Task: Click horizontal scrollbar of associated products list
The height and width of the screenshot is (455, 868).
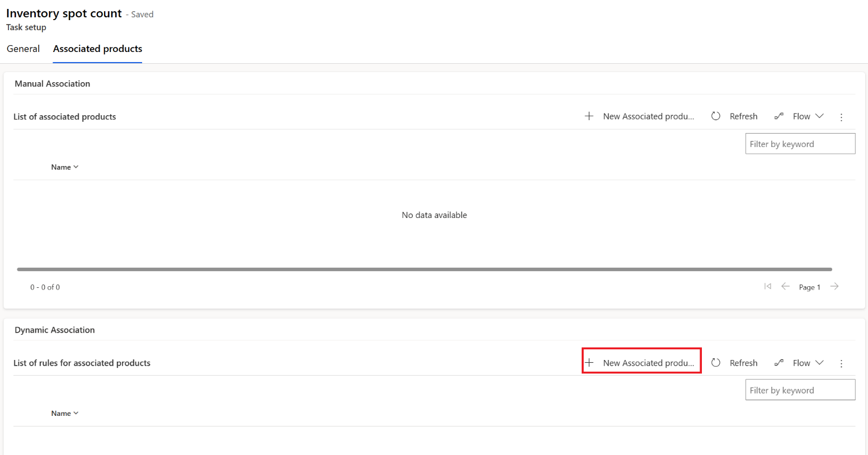Action: (x=424, y=269)
